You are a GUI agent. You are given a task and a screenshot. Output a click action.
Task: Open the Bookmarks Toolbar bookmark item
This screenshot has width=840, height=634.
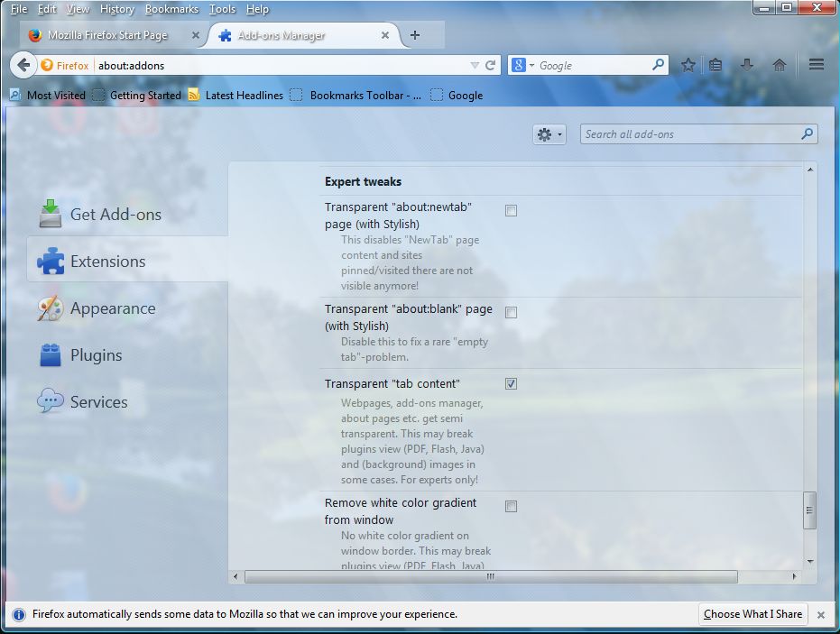(x=355, y=96)
